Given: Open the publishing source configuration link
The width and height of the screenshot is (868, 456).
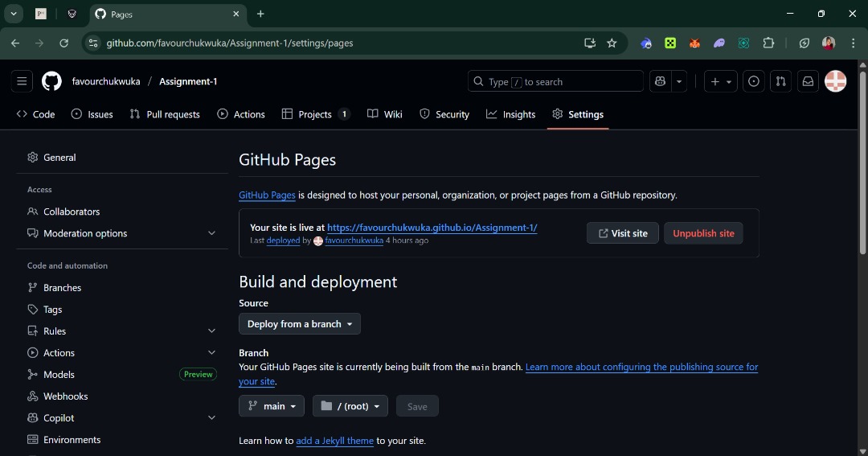Looking at the screenshot, I should coord(641,367).
